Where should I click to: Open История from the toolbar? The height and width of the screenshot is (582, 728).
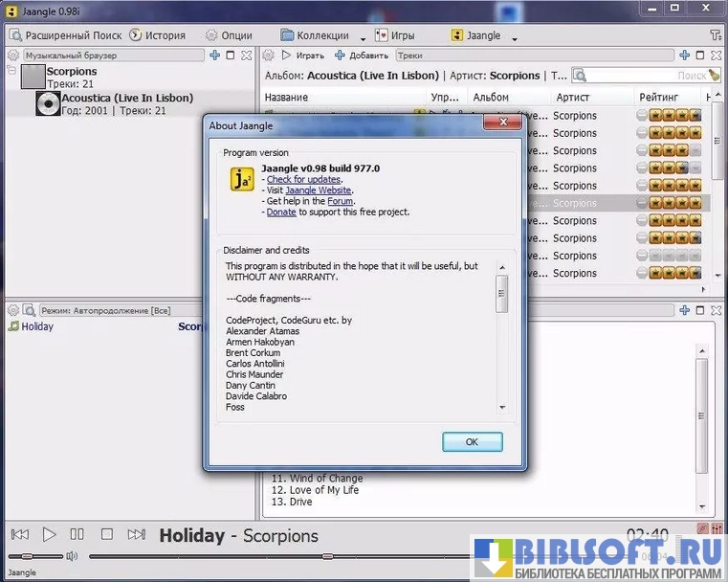(x=158, y=35)
